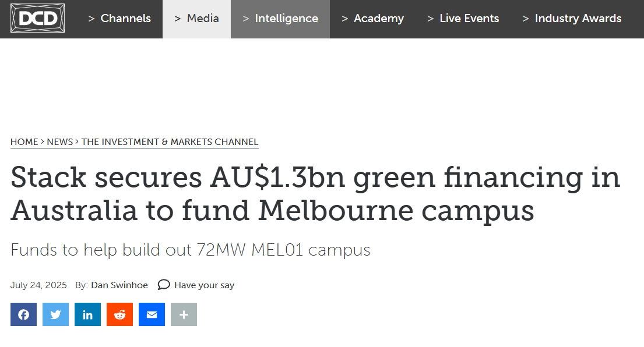
Task: Expand the Live Events menu
Action: [463, 19]
